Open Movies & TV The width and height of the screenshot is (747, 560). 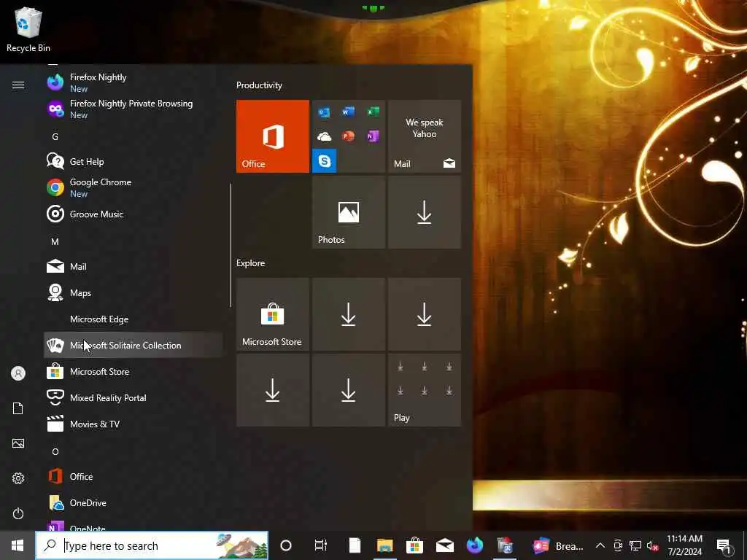(x=133, y=424)
